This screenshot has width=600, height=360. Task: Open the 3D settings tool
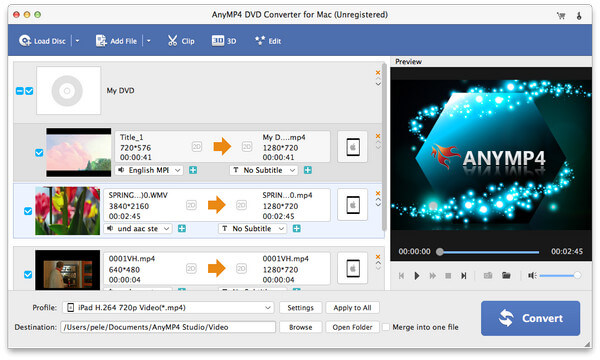pyautogui.click(x=224, y=41)
